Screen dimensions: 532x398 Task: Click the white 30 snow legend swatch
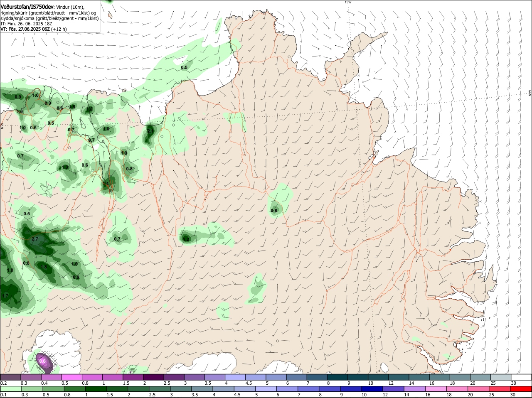[521, 377]
